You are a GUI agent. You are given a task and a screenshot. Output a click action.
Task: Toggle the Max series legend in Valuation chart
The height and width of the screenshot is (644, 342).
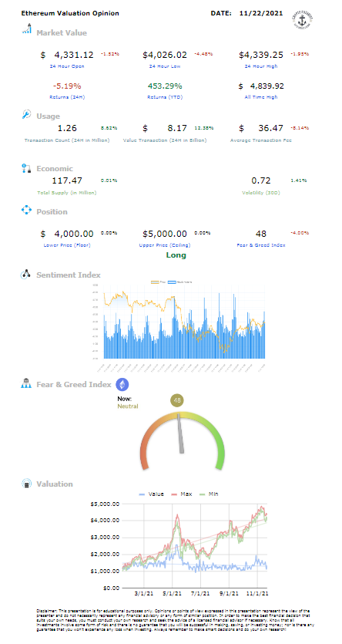coord(181,494)
